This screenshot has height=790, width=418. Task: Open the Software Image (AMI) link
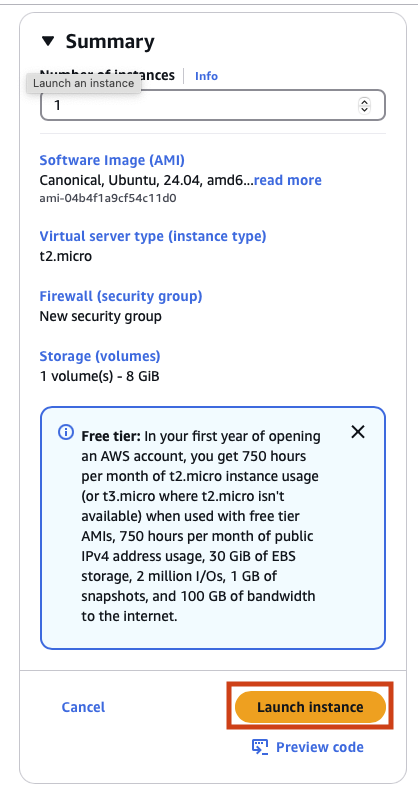(112, 160)
